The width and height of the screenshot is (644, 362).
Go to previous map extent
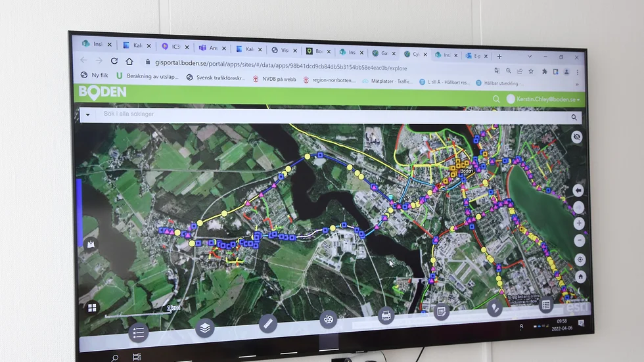(x=578, y=191)
